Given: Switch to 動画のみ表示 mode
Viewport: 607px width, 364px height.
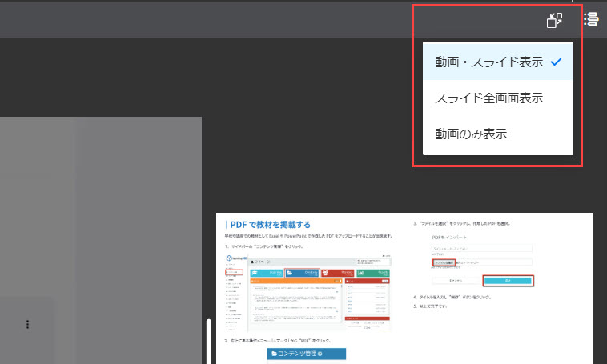Looking at the screenshot, I should click(471, 134).
